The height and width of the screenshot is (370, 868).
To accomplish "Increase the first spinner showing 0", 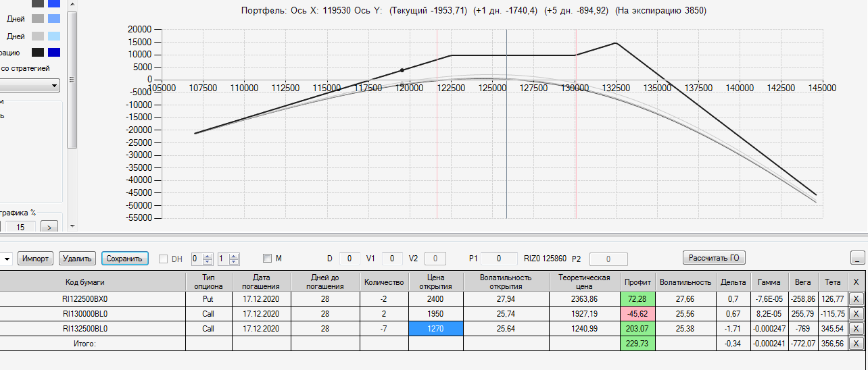I will (207, 255).
